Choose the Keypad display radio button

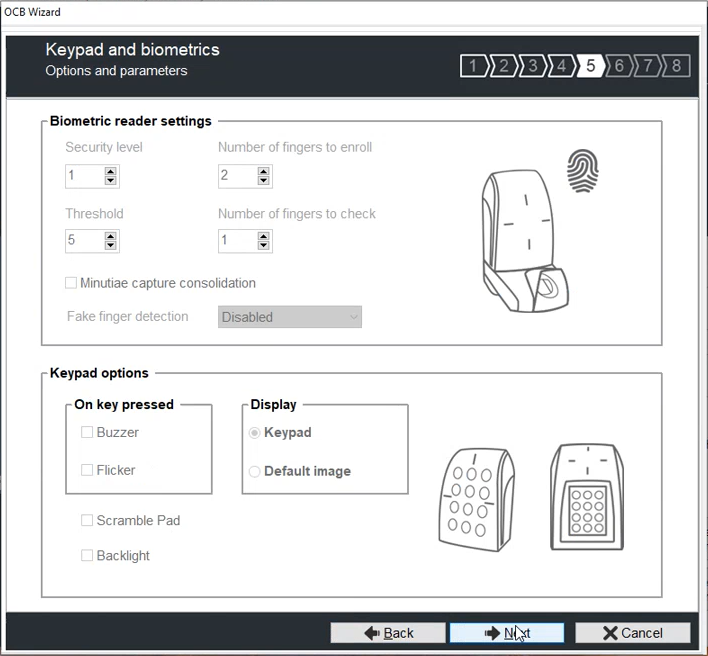tap(255, 433)
